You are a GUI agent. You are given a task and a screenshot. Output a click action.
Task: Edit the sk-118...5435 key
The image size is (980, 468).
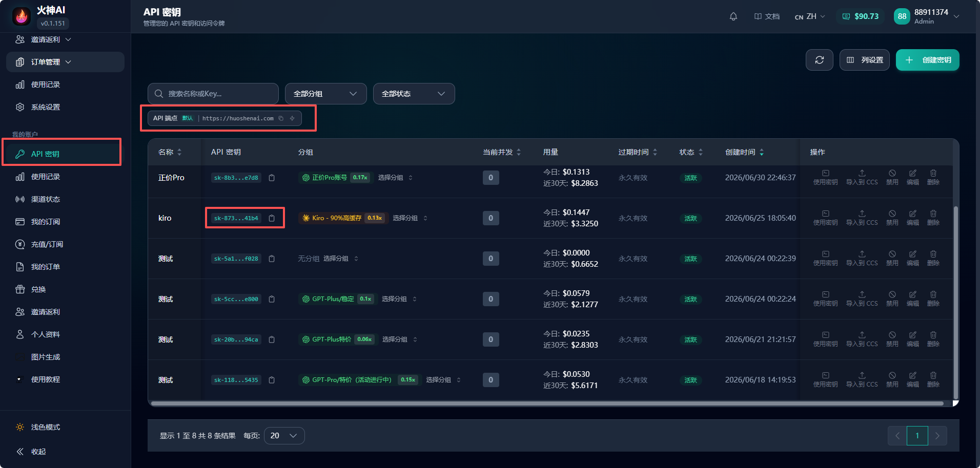[913, 379]
